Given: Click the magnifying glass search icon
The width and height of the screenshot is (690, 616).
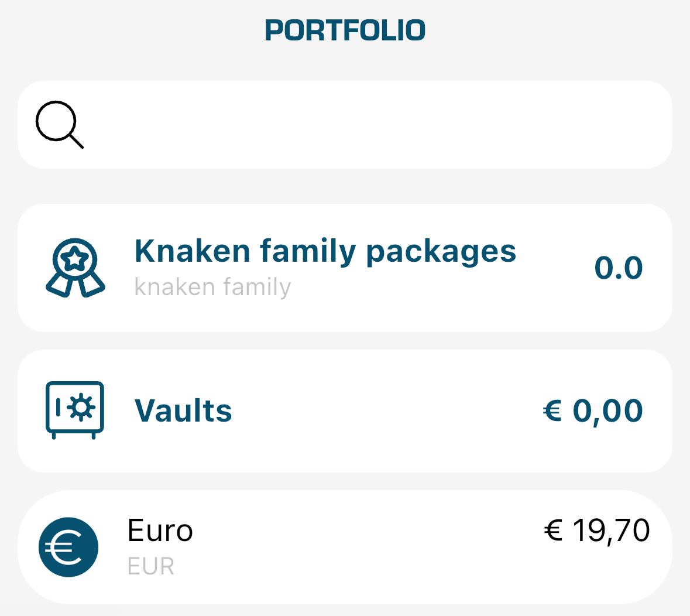Looking at the screenshot, I should pos(59,124).
